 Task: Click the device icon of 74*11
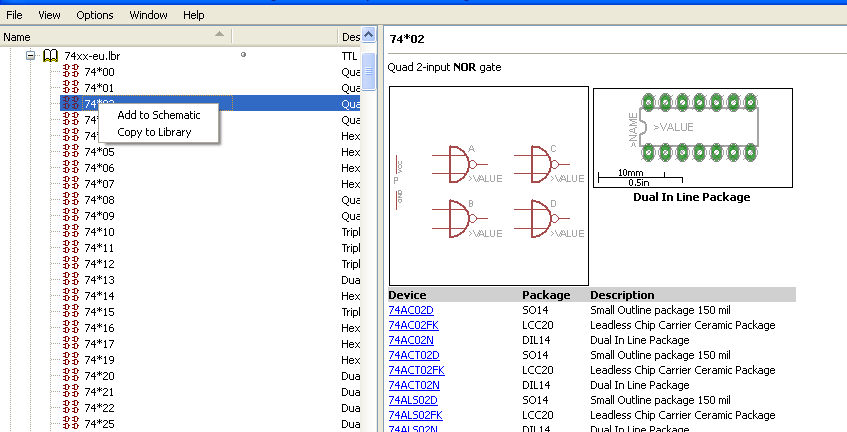coord(71,247)
